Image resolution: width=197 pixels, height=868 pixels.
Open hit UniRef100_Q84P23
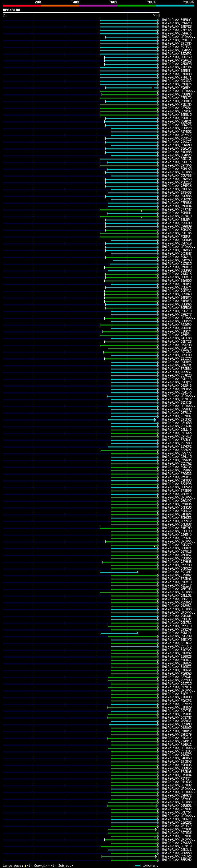pyautogui.click(x=176, y=50)
